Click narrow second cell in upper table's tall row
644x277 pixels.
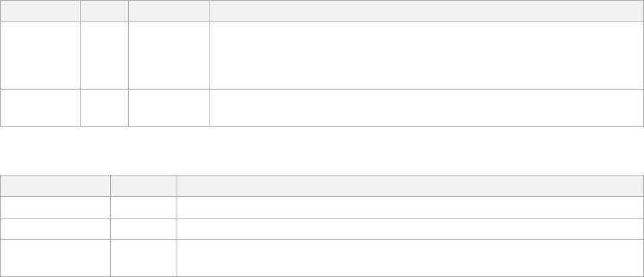pos(104,56)
